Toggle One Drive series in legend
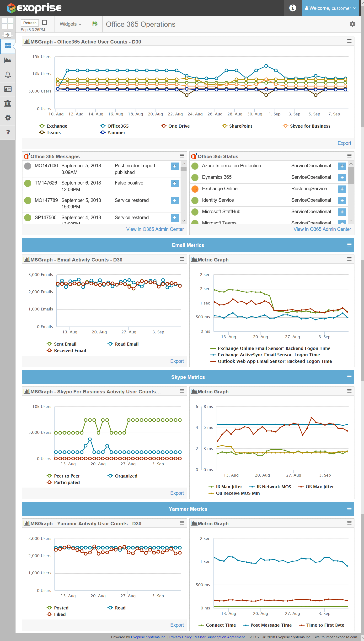This screenshot has width=364, height=641. point(175,126)
